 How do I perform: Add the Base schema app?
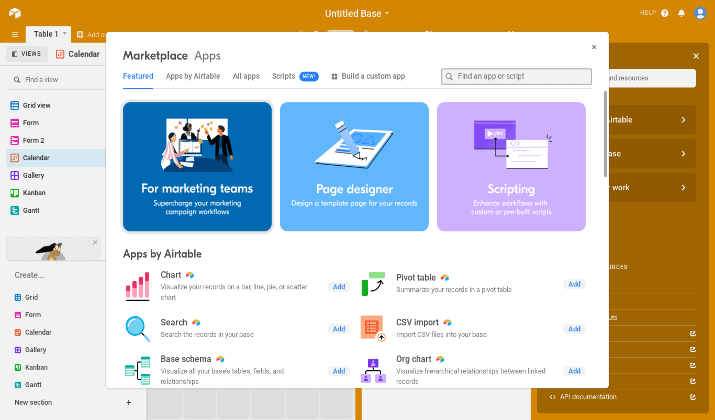coord(339,371)
